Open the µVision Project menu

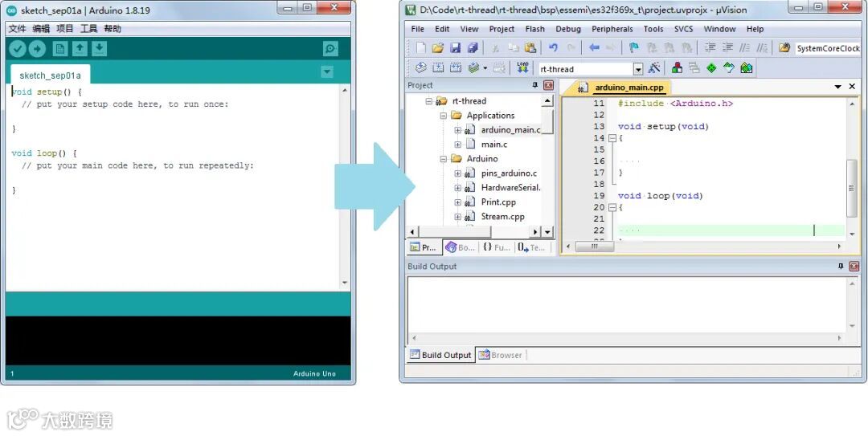tap(502, 29)
